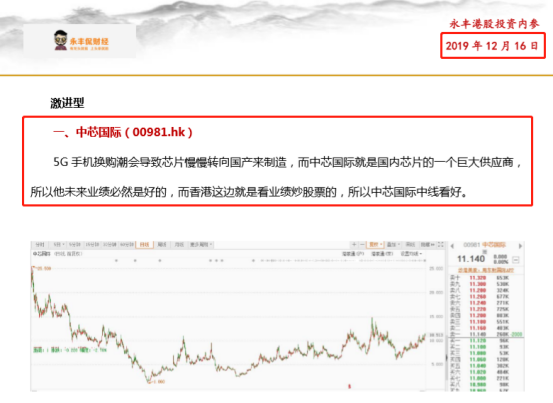Go to previous stock with left arrow
The height and width of the screenshot is (403, 553).
click(x=452, y=246)
